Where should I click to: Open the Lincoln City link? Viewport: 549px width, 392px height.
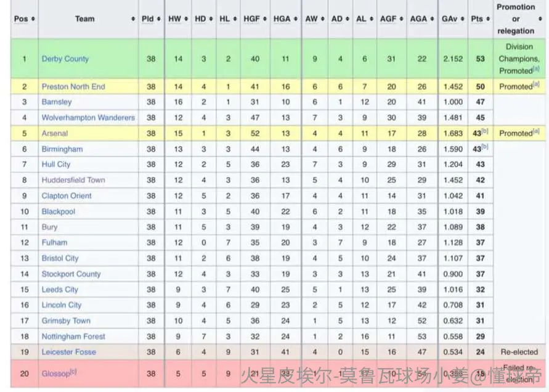coord(61,305)
